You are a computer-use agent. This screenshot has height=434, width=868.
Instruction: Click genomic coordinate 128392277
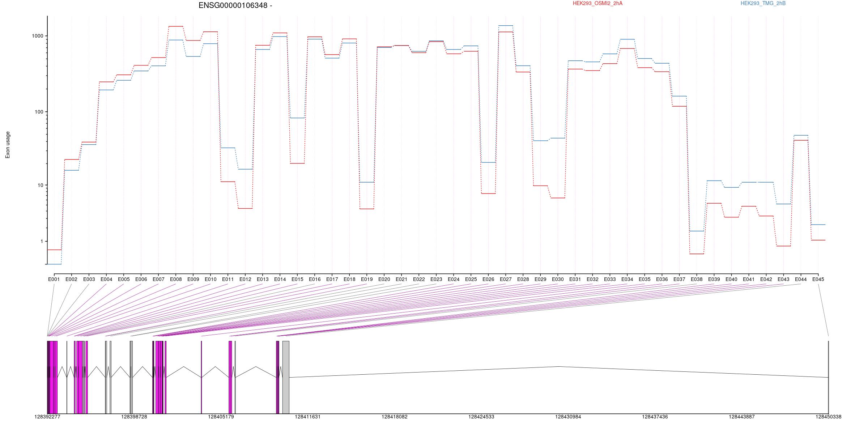pyautogui.click(x=47, y=417)
